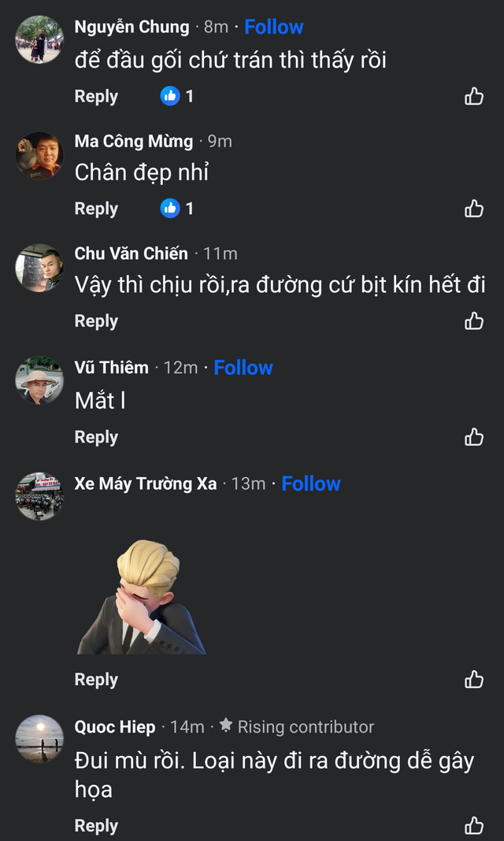Open Nguyễn Chung's profile picture
This screenshot has width=504, height=841.
pyautogui.click(x=39, y=39)
